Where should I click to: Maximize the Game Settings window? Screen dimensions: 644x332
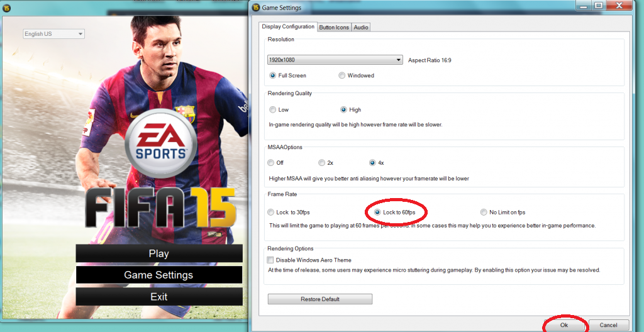tap(599, 4)
